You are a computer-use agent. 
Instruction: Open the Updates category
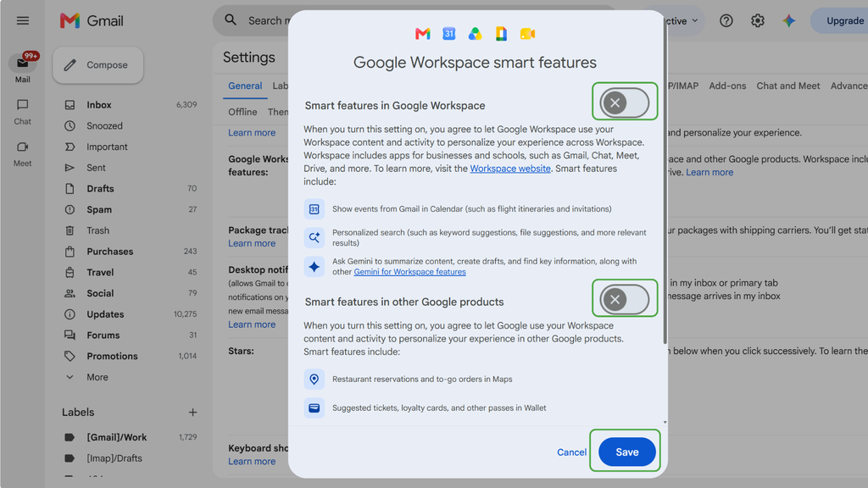131,314
